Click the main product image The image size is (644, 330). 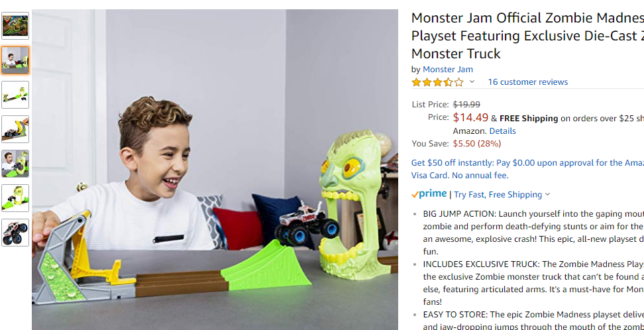215,170
